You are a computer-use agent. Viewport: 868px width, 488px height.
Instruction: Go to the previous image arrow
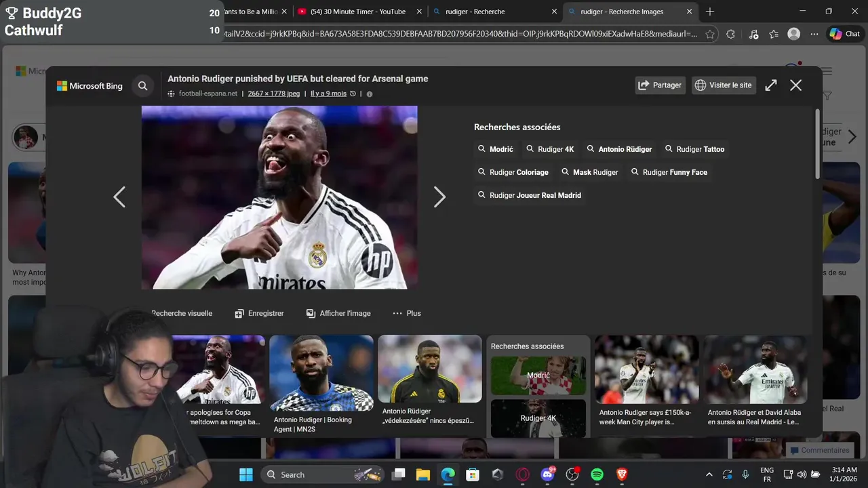click(x=119, y=197)
